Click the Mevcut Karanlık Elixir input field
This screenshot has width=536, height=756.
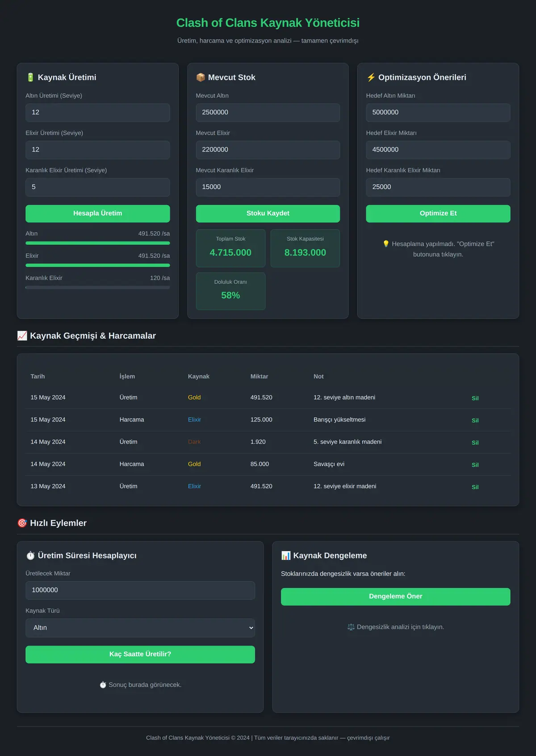(268, 187)
